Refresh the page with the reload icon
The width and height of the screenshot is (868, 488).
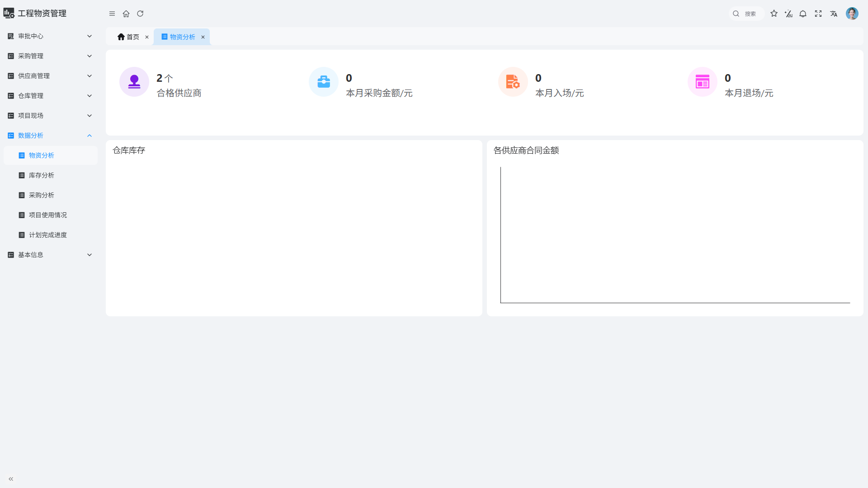pos(140,14)
